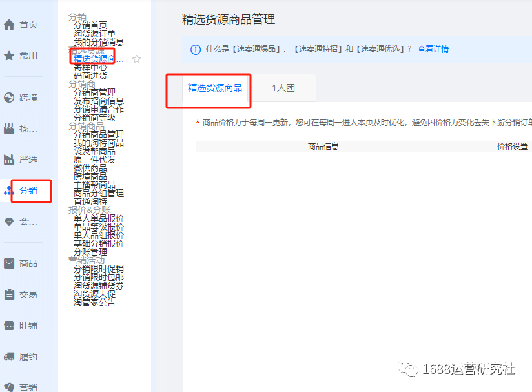532x392 pixels.
Task: Click the info icon in the notice banner
Action: (196, 50)
